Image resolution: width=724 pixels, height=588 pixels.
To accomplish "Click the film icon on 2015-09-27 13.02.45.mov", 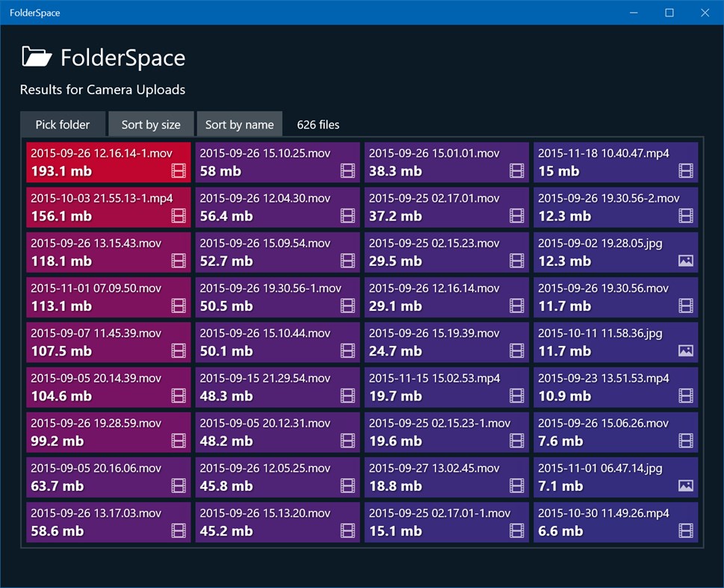I will [x=516, y=486].
